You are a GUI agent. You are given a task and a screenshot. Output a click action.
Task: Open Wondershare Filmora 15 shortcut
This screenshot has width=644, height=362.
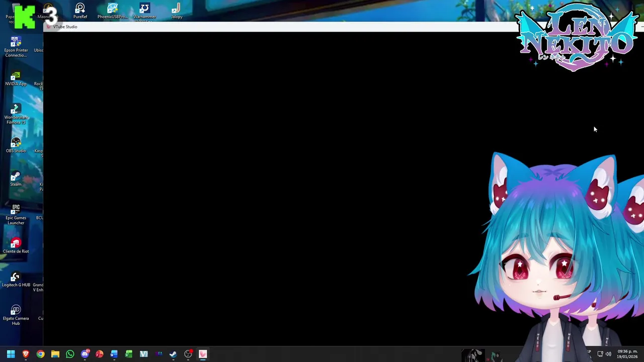pyautogui.click(x=16, y=114)
